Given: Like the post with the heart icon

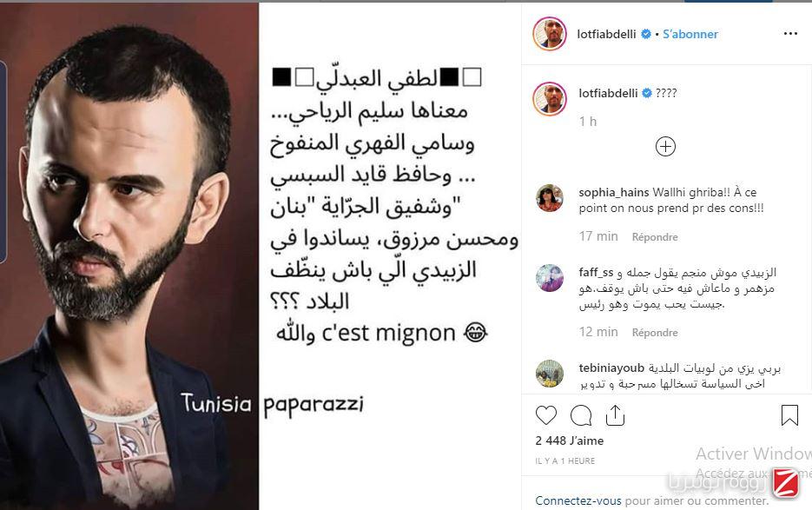Looking at the screenshot, I should pyautogui.click(x=546, y=415).
